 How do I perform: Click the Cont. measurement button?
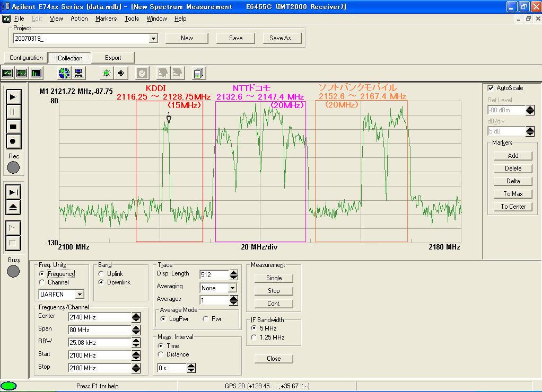click(274, 304)
